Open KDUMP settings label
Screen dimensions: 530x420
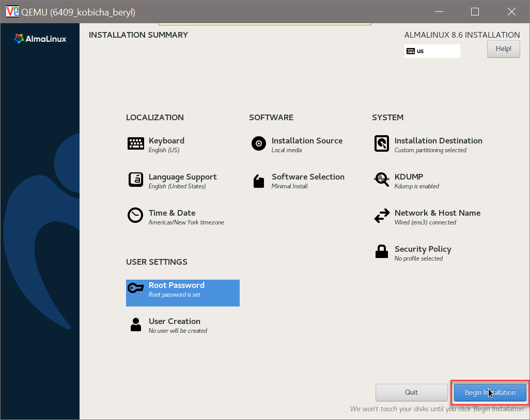pyautogui.click(x=409, y=176)
